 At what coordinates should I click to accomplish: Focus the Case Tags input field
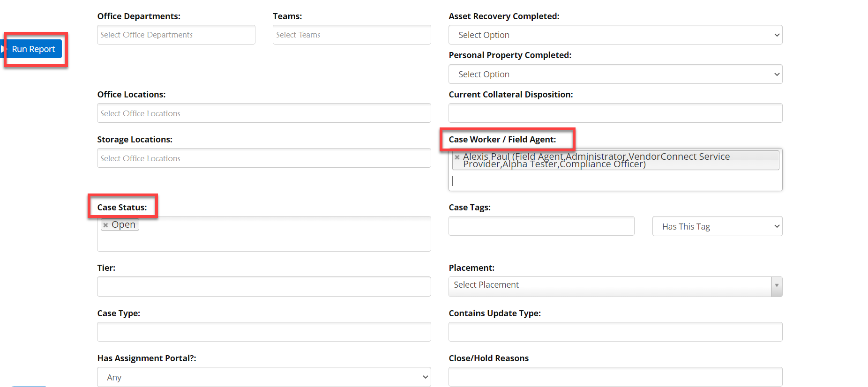tap(541, 226)
